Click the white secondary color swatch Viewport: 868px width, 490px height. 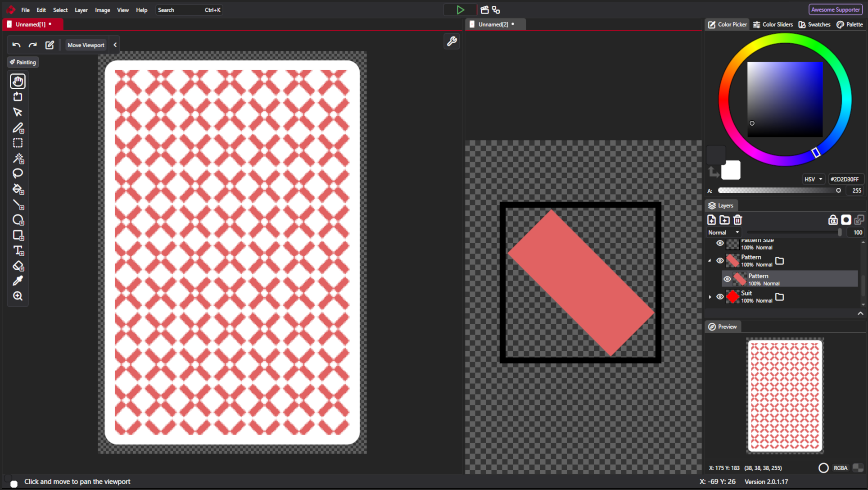(732, 171)
